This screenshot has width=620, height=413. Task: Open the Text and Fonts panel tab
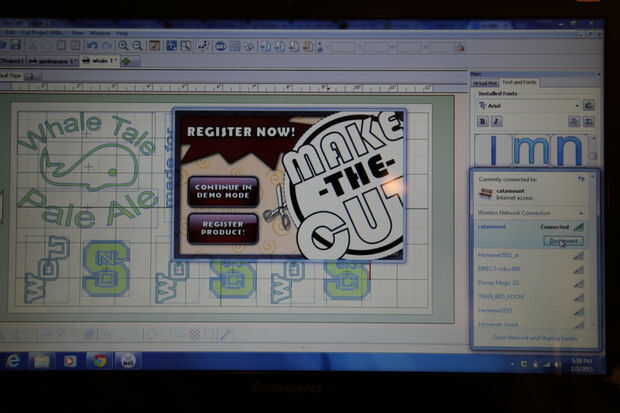point(519,82)
